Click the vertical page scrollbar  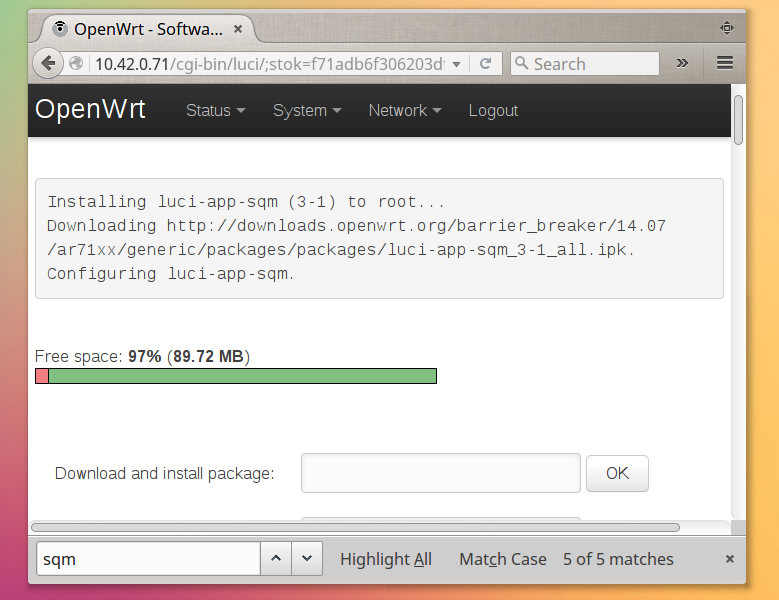pyautogui.click(x=738, y=120)
